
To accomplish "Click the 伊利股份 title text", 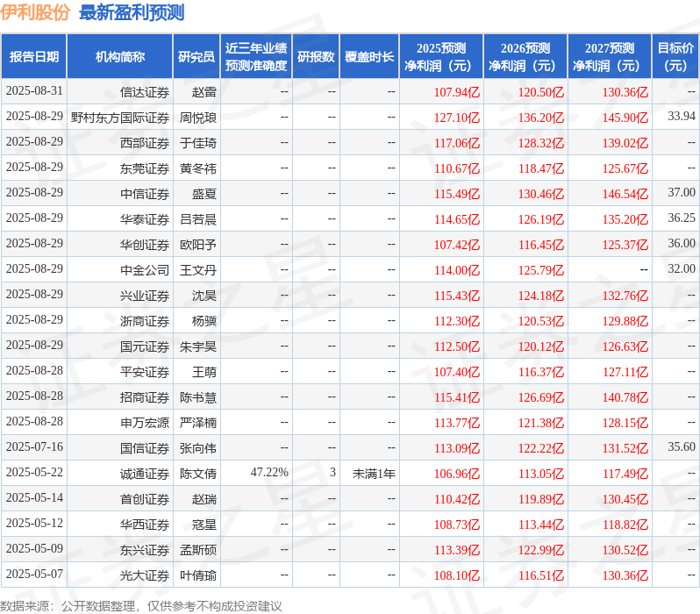I will point(35,12).
